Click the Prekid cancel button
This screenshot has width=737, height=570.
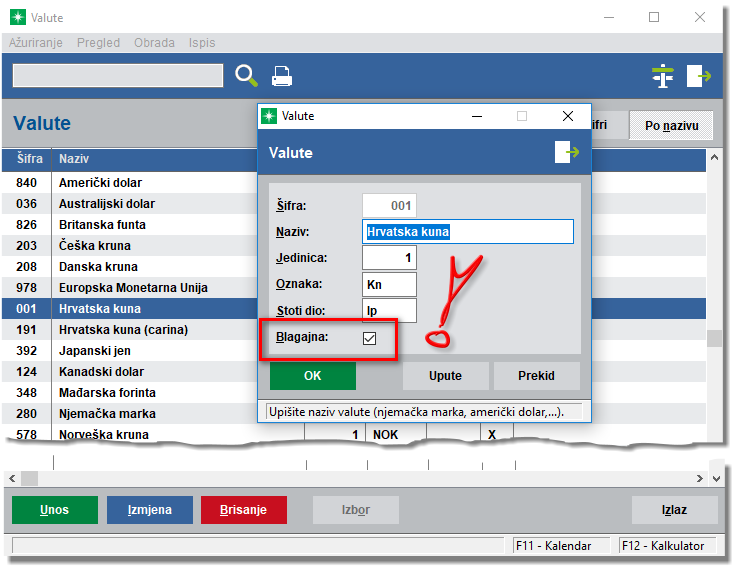(536, 376)
